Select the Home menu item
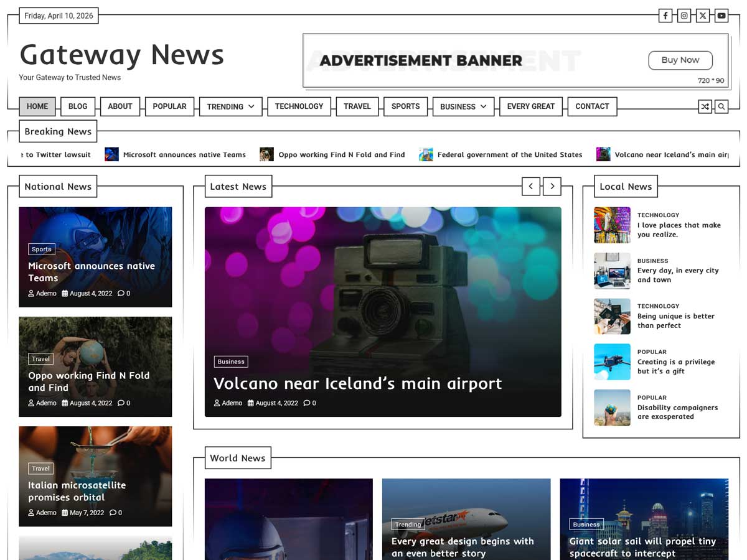Viewport: 747px width, 560px height. [x=37, y=106]
